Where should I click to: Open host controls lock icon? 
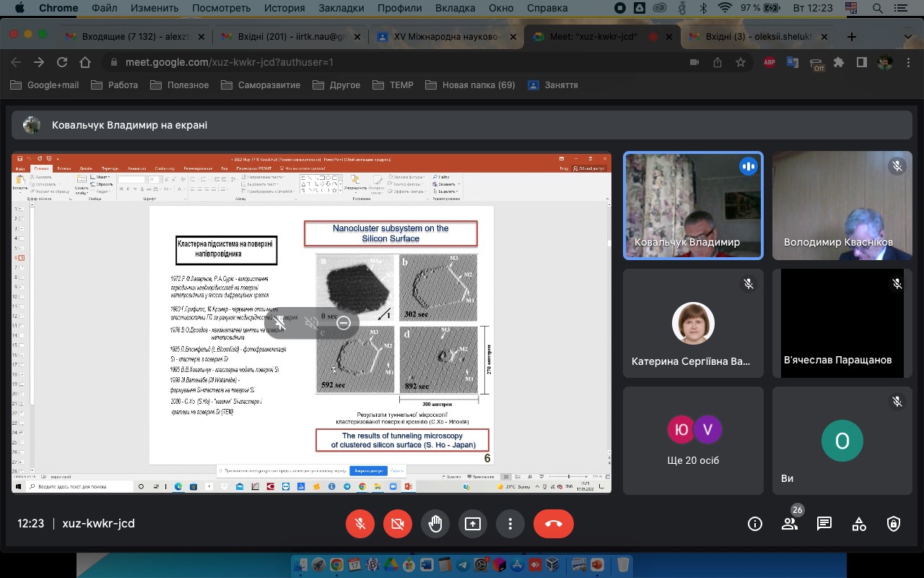pyautogui.click(x=894, y=524)
